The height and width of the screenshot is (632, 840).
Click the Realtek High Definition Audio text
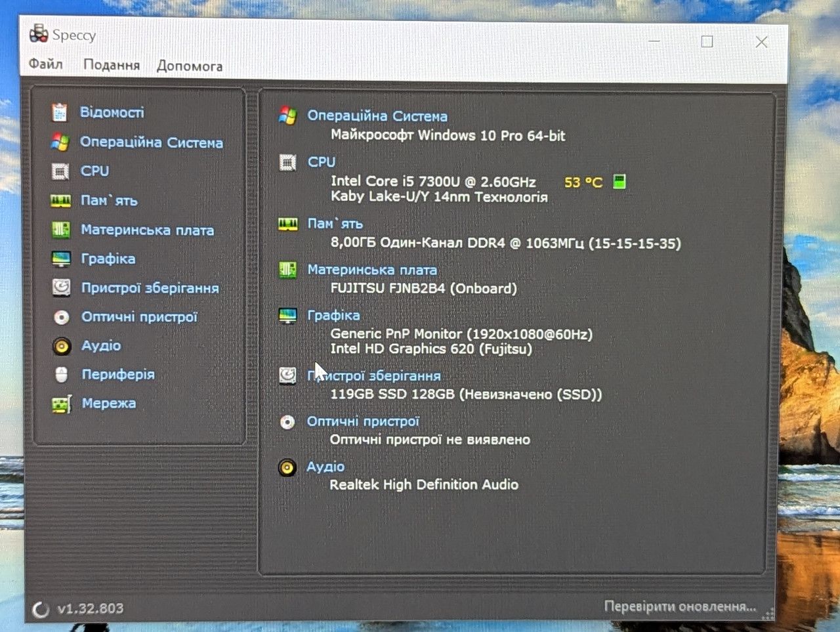pyautogui.click(x=424, y=485)
